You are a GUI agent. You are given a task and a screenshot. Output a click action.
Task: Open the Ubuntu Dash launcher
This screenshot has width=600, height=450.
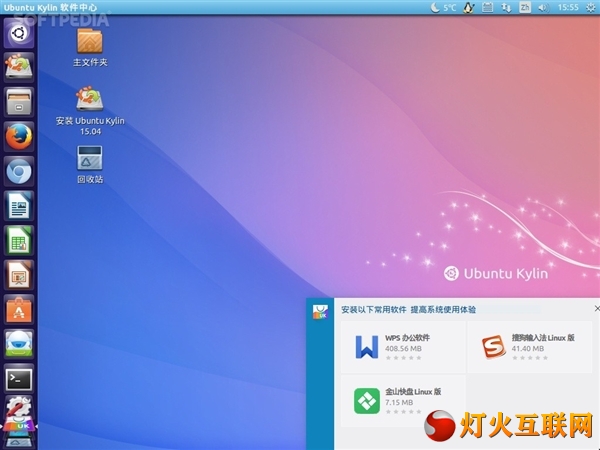pos(19,33)
